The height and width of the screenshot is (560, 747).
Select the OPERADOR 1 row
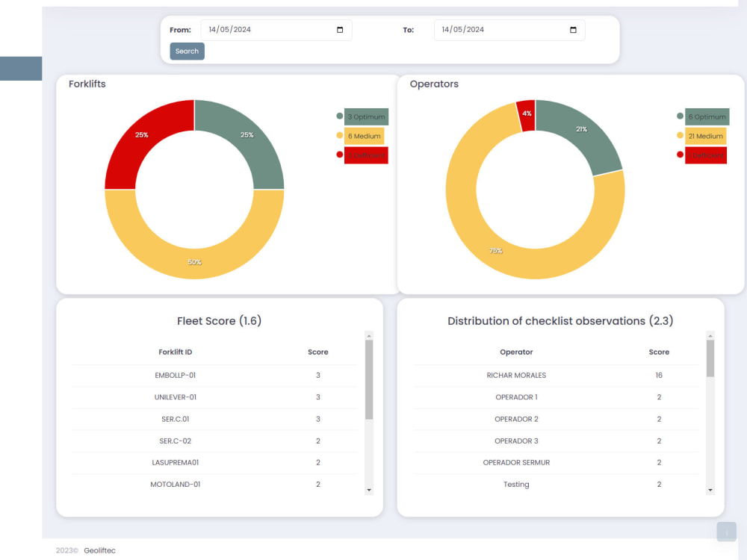(x=556, y=397)
